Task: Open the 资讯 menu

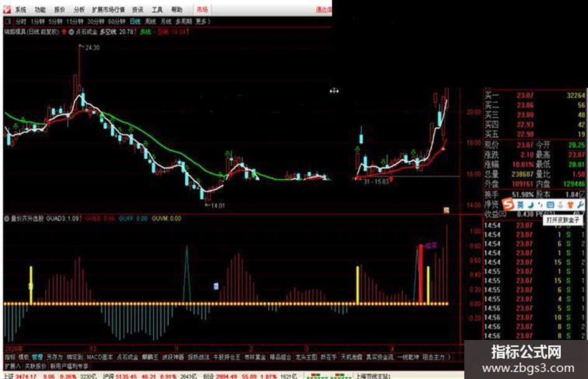Action: click(x=138, y=9)
